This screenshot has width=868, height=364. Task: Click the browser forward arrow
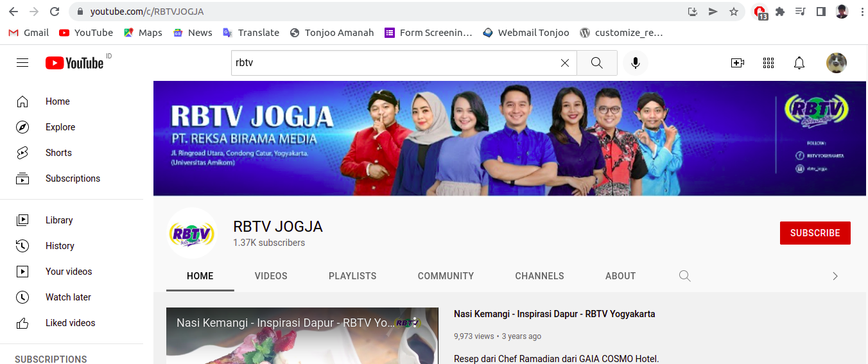coord(33,12)
